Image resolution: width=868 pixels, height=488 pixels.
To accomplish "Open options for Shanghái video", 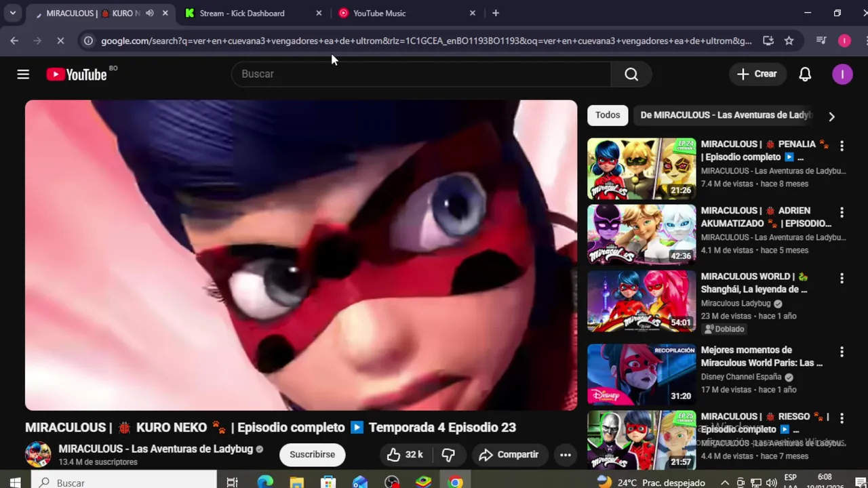I will point(842,279).
